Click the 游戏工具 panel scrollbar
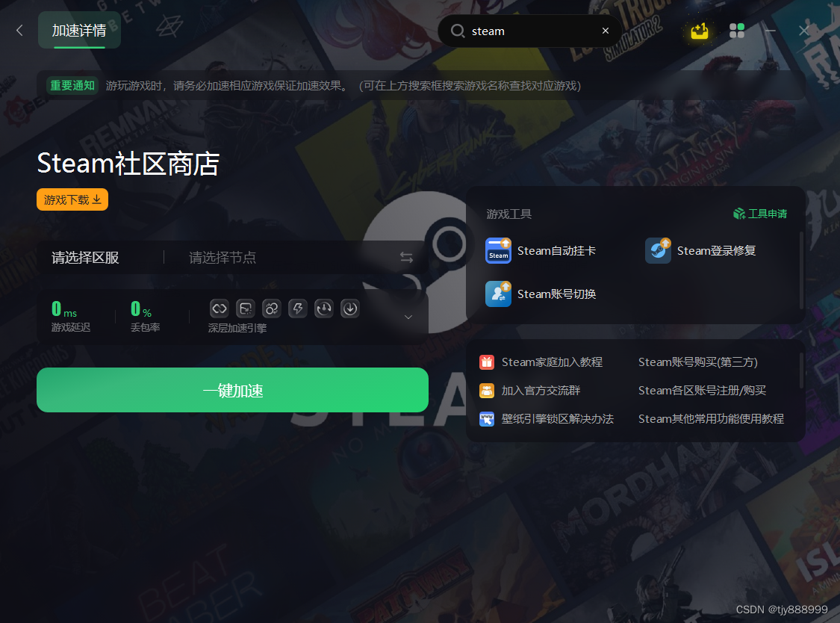 [801, 270]
